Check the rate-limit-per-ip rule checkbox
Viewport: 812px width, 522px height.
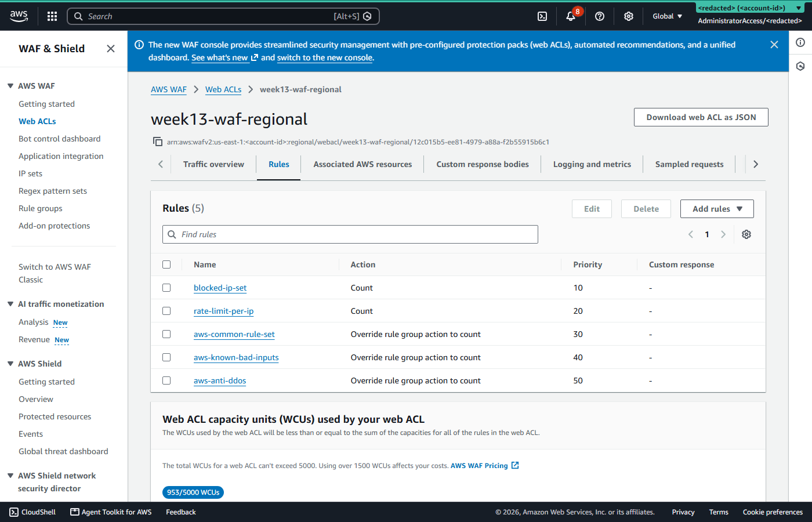point(166,311)
